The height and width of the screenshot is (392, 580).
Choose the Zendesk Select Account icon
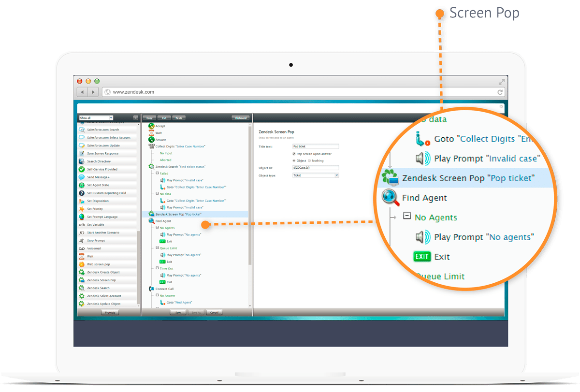click(82, 296)
